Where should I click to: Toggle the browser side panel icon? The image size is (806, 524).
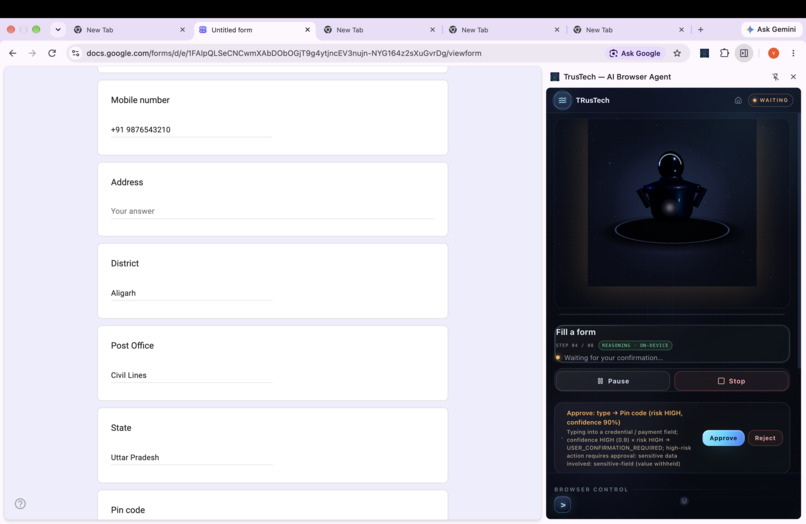[x=744, y=53]
